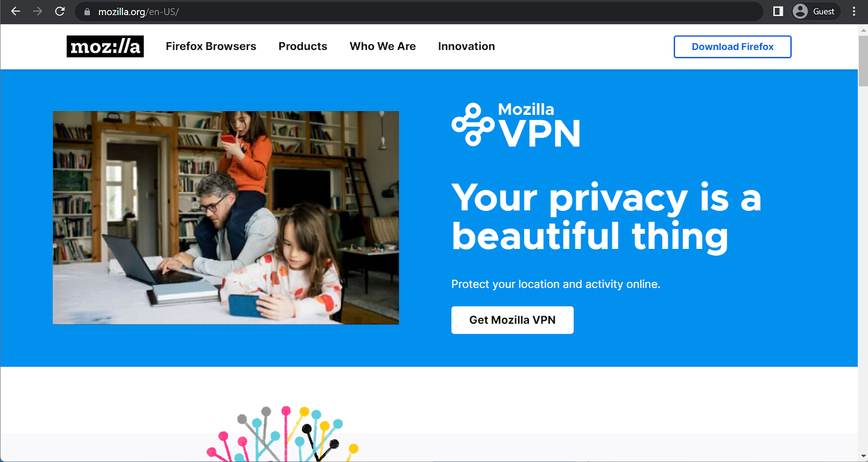Click the Mozilla logo

105,47
